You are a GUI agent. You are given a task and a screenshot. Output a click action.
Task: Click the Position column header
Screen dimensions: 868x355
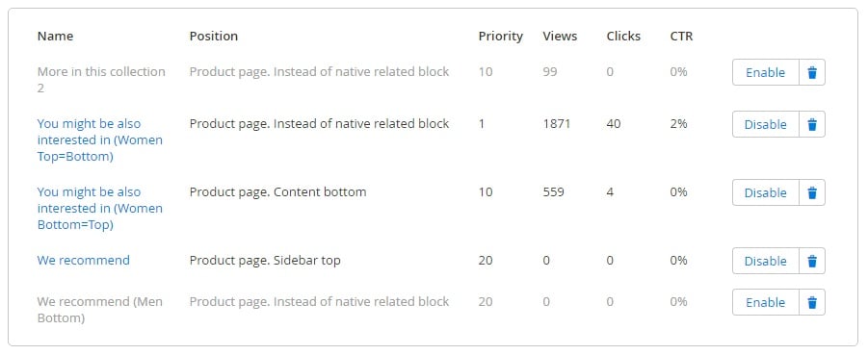click(x=214, y=36)
